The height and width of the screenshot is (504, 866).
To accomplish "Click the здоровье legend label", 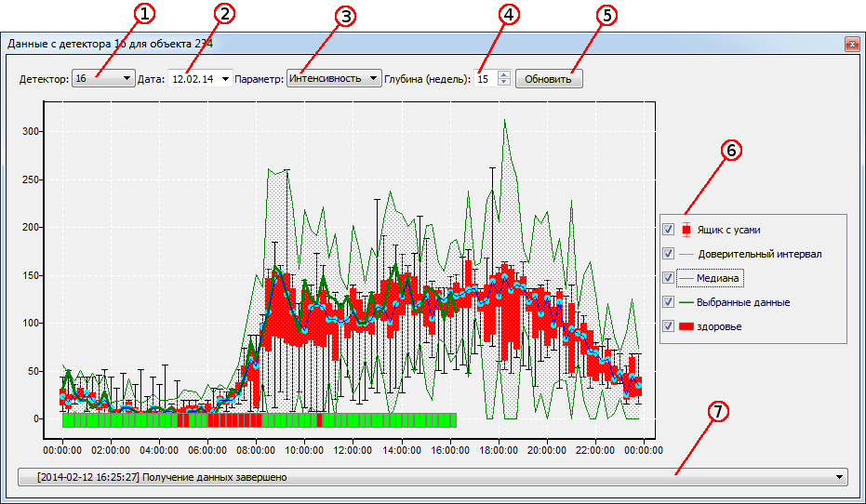I will pos(719,326).
